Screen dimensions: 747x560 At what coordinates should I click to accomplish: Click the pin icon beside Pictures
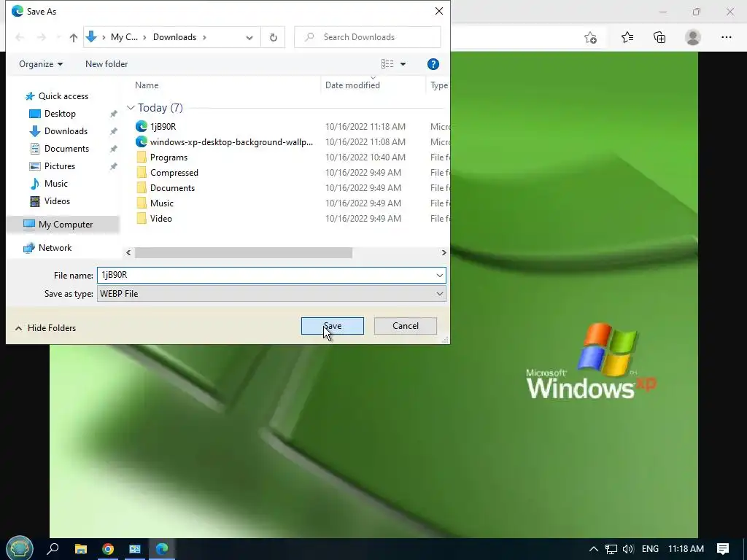[113, 166]
